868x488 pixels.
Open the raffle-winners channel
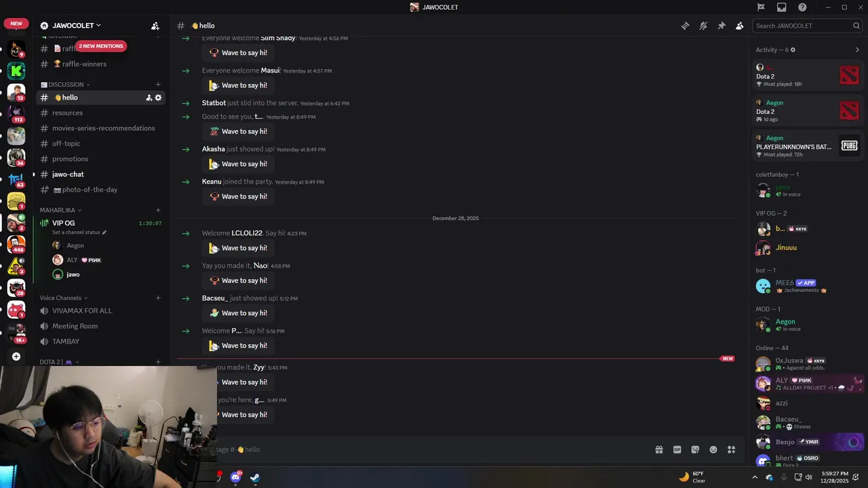100,64
